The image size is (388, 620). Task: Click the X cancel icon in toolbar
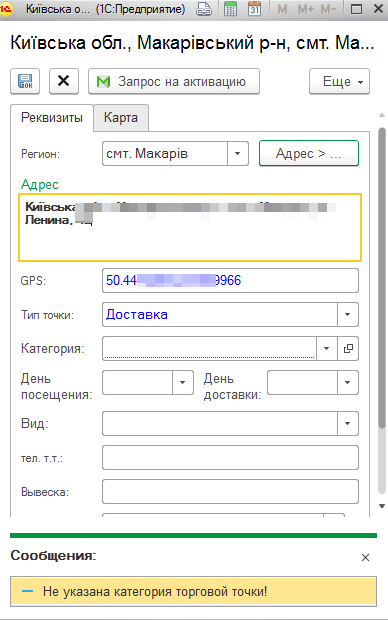click(64, 81)
